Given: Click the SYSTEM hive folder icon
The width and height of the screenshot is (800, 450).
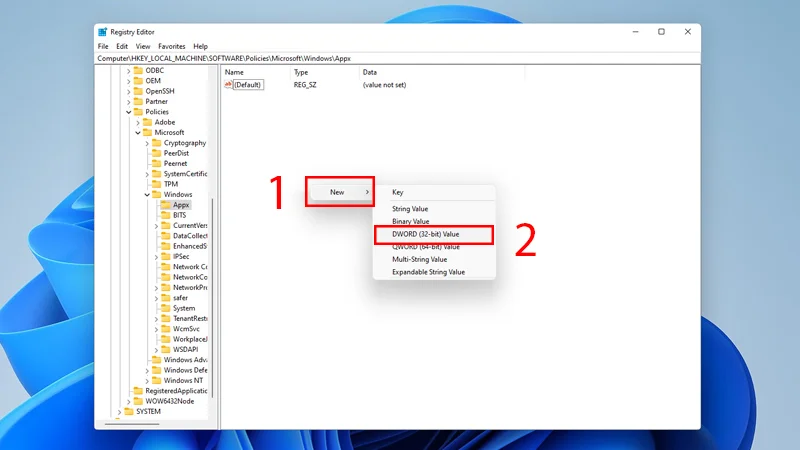Looking at the screenshot, I should [129, 411].
